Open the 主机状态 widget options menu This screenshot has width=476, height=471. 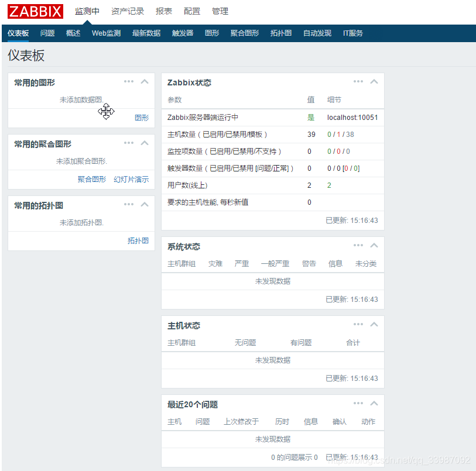pyautogui.click(x=358, y=324)
